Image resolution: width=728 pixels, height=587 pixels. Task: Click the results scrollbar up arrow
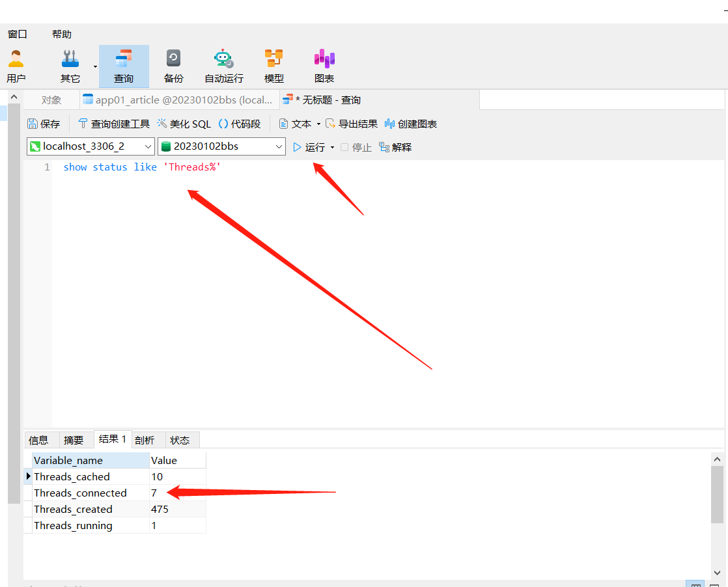(x=718, y=459)
